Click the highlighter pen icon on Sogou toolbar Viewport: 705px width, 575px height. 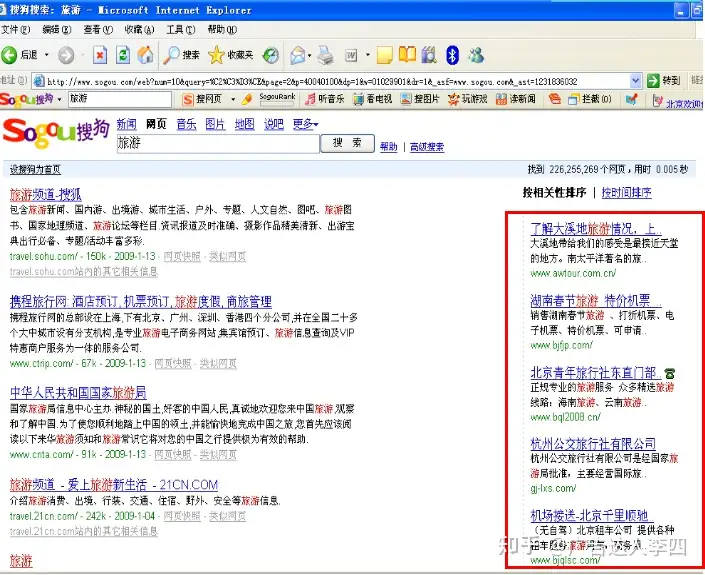[x=246, y=99]
